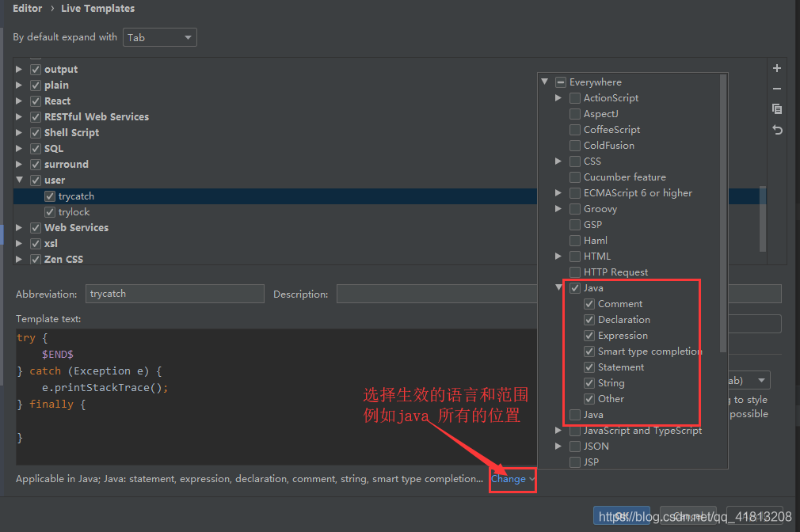Duplicate the selected template with copy icon
Screen dimensions: 800x532
coord(776,108)
